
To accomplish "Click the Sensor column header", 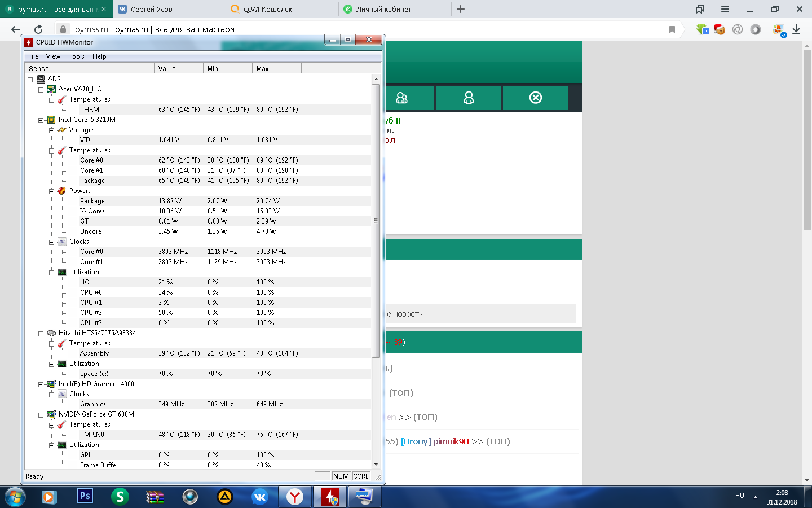I will click(90, 69).
